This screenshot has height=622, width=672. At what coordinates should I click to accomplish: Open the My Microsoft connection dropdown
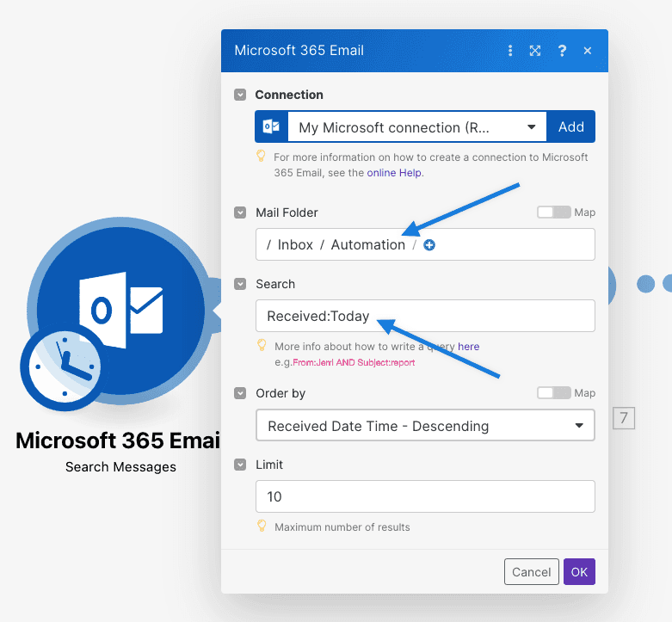pyautogui.click(x=417, y=126)
